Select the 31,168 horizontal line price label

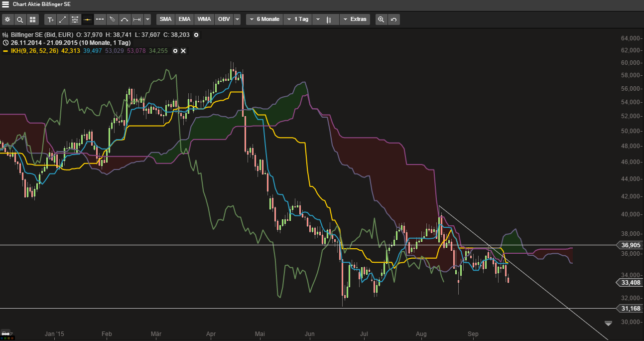[631, 309]
